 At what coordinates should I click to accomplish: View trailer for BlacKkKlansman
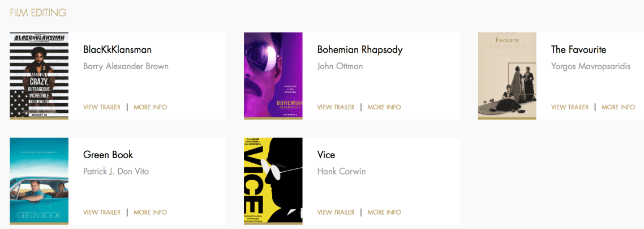point(102,107)
